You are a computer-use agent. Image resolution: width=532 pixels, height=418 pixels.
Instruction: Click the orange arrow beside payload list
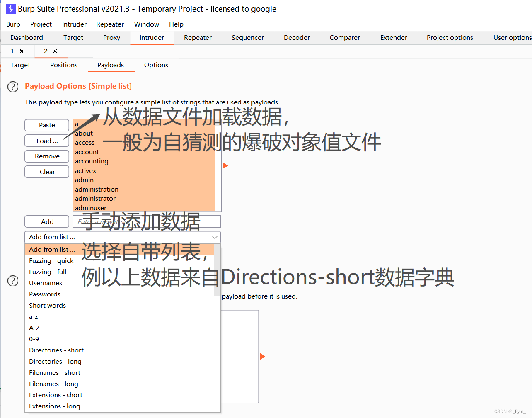[225, 165]
